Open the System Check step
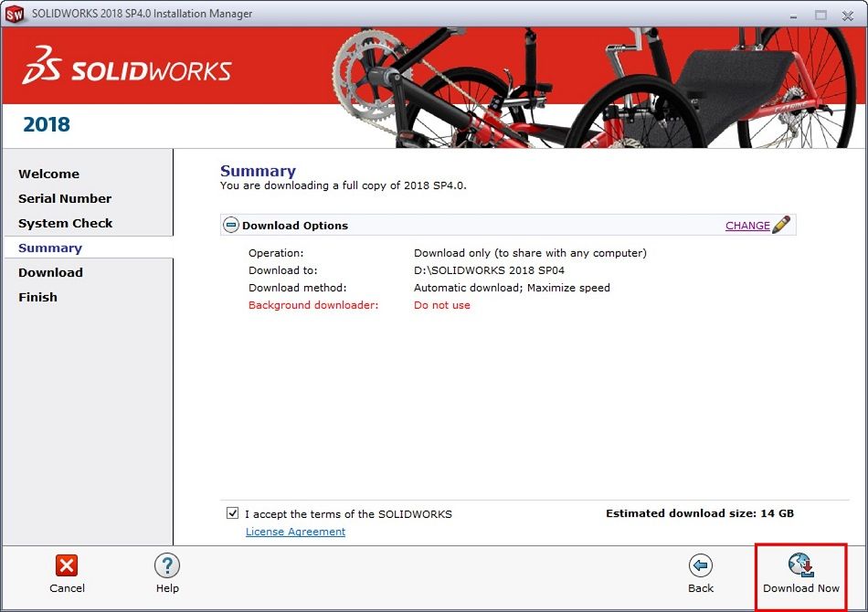This screenshot has height=612, width=868. click(x=65, y=223)
